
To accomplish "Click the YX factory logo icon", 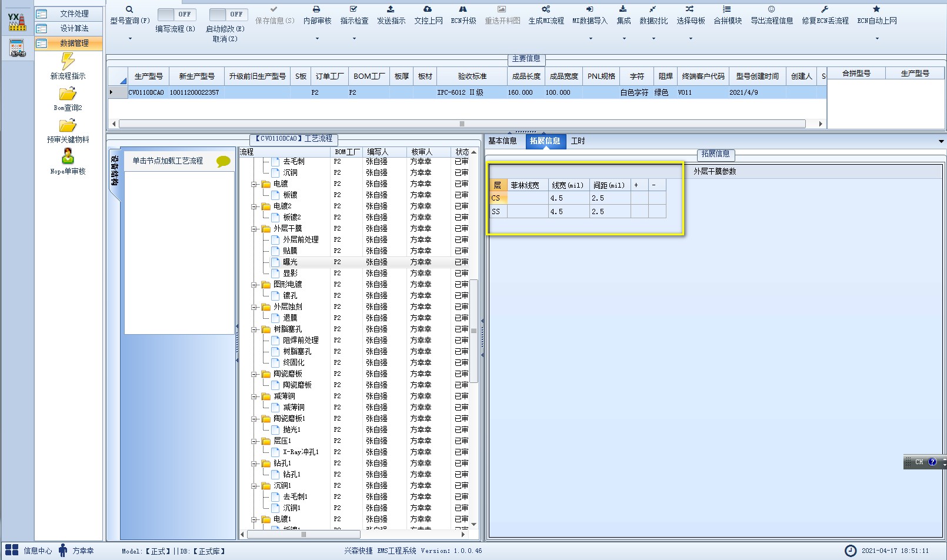I will (17, 22).
